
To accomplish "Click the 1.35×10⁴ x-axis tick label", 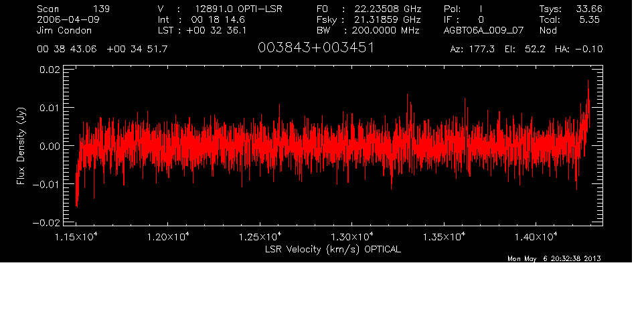I will click(x=444, y=236).
